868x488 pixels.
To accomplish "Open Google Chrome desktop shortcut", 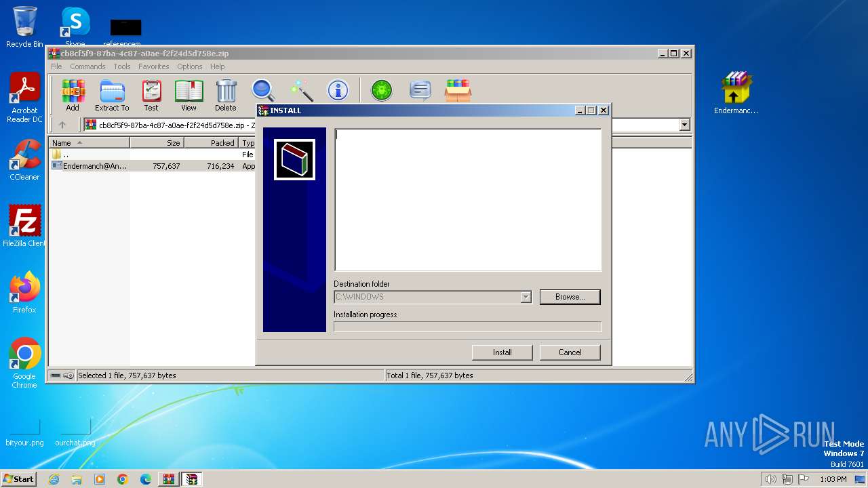I will [24, 363].
